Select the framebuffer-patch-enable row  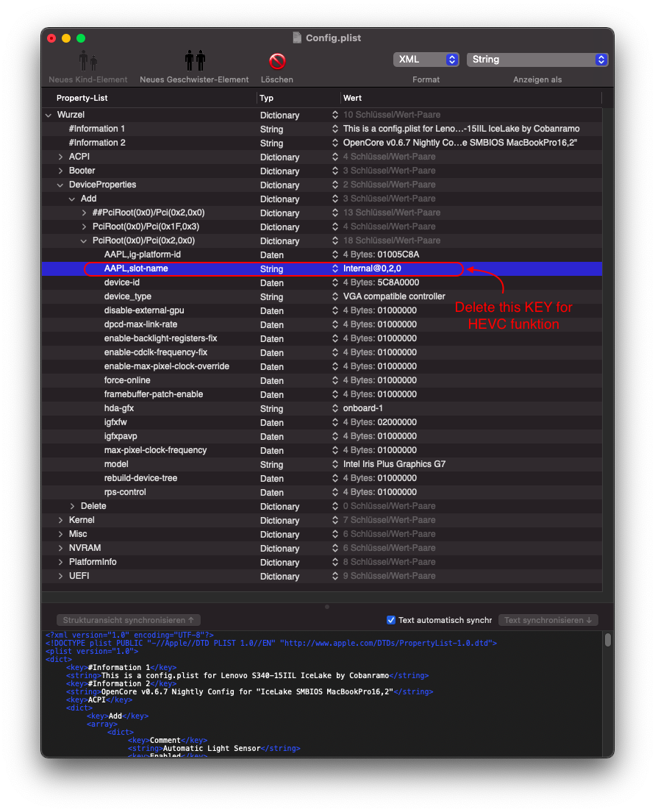321,395
